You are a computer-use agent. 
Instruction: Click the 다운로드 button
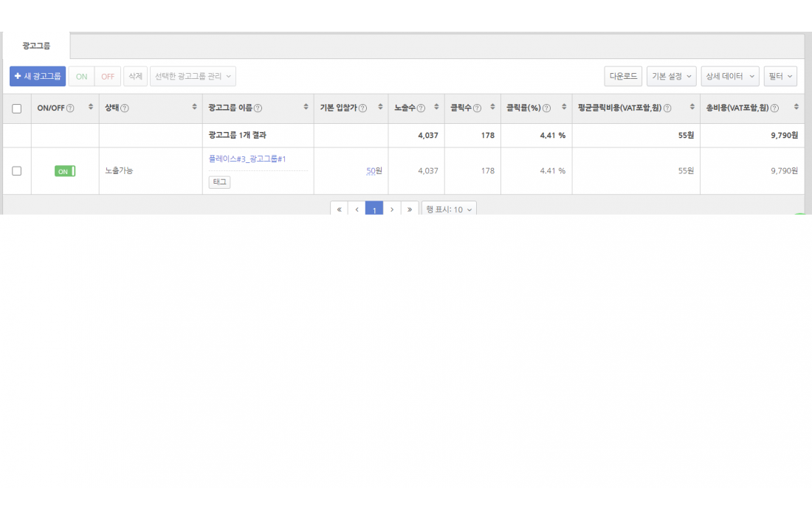coord(622,77)
